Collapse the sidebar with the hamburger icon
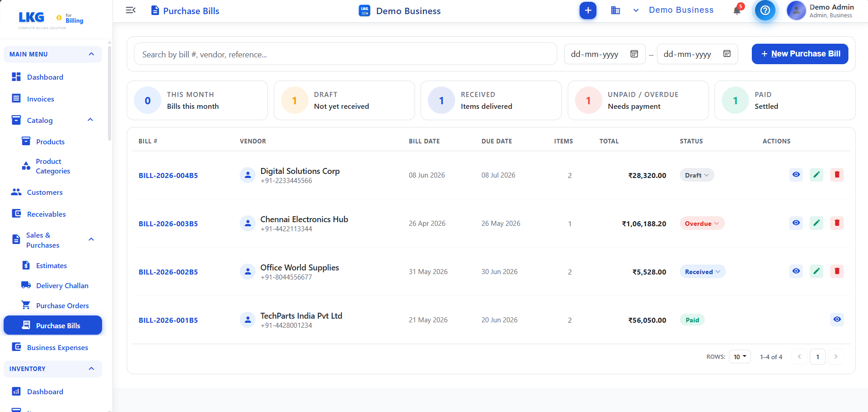 click(131, 10)
